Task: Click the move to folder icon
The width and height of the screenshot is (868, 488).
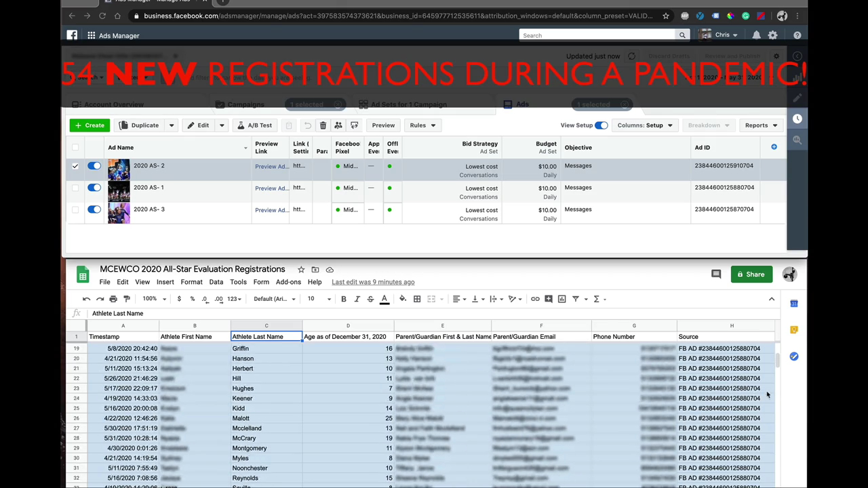Action: point(315,270)
